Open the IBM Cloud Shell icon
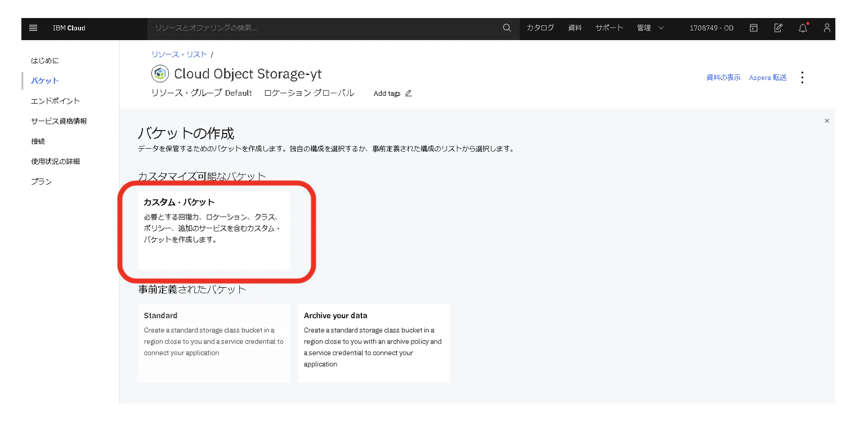This screenshot has width=868, height=428. pos(753,28)
